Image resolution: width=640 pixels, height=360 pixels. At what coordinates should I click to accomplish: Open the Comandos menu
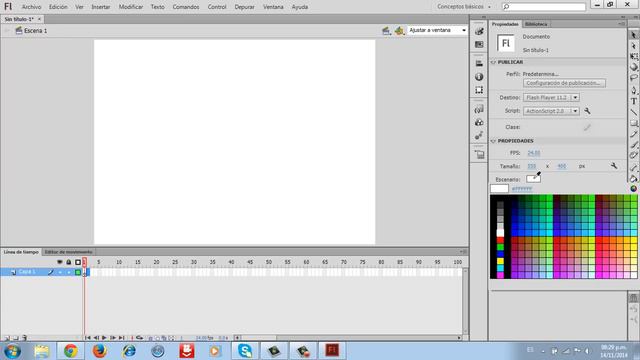pos(186,7)
